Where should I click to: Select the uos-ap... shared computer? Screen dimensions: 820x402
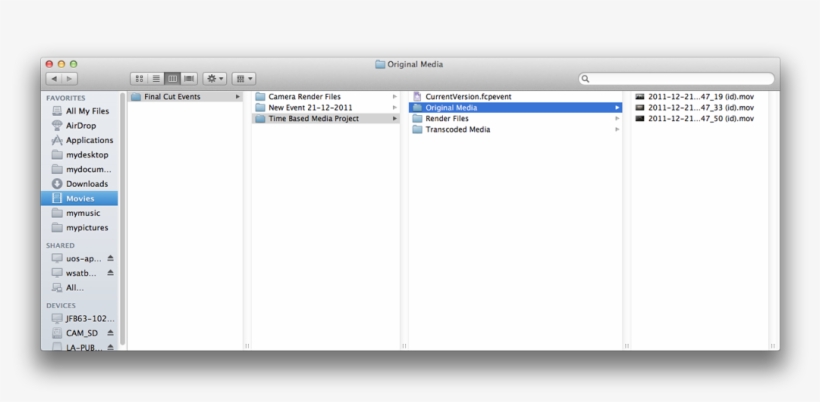76,258
